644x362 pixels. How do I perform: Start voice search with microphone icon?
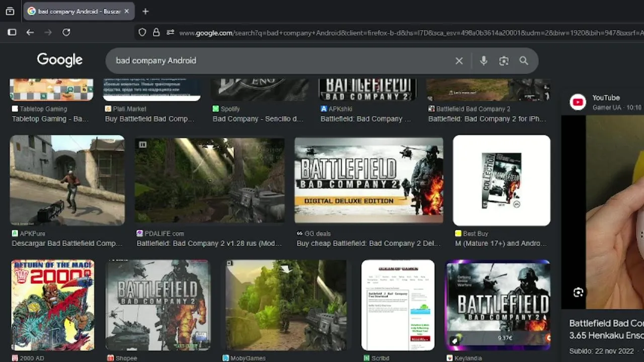484,61
